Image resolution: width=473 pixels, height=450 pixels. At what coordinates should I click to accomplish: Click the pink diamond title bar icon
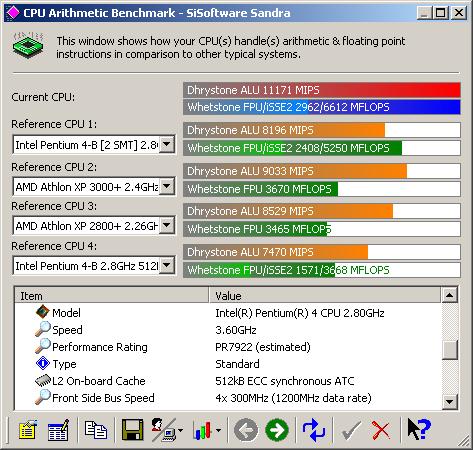(13, 13)
